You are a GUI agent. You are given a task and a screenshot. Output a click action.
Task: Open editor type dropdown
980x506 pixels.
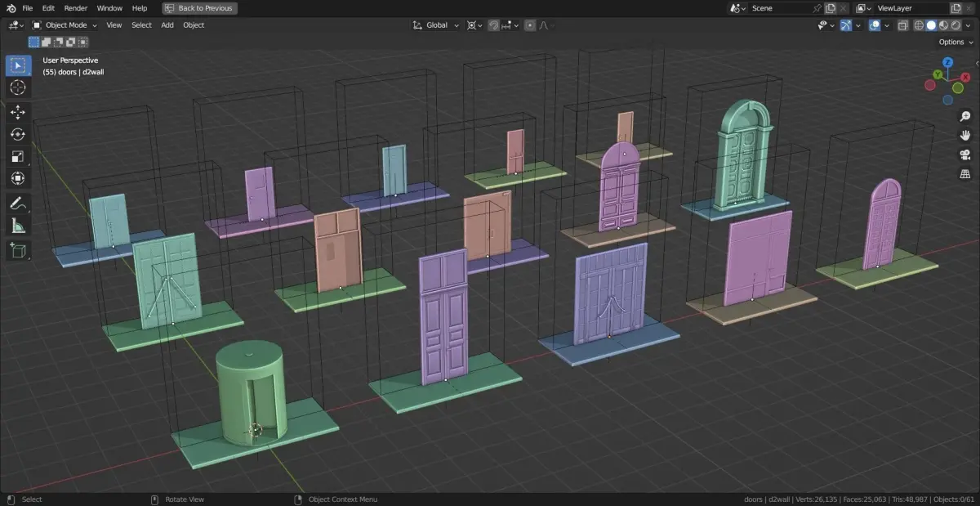[x=16, y=25]
